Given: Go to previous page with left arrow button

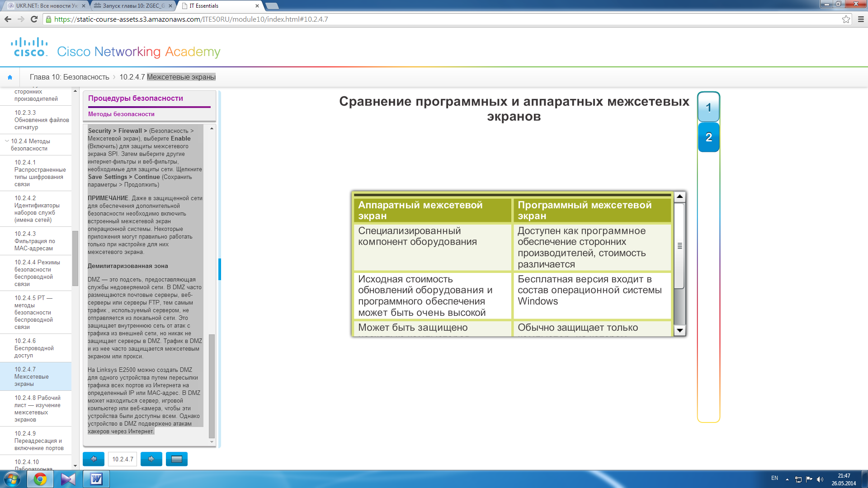Looking at the screenshot, I should [x=94, y=459].
